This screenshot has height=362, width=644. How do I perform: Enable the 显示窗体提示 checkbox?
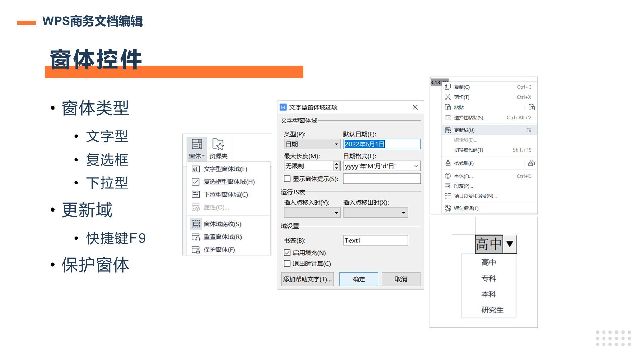click(287, 179)
